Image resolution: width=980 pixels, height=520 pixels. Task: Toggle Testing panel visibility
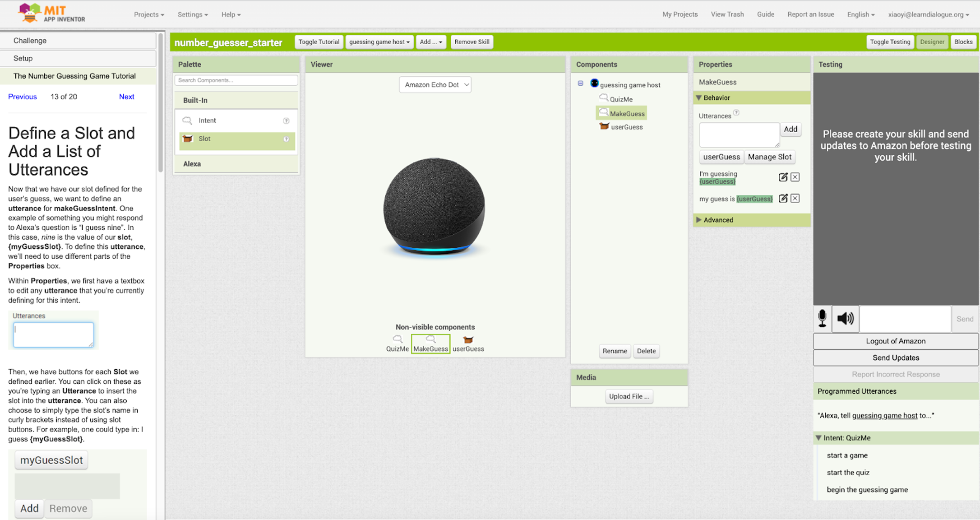890,42
